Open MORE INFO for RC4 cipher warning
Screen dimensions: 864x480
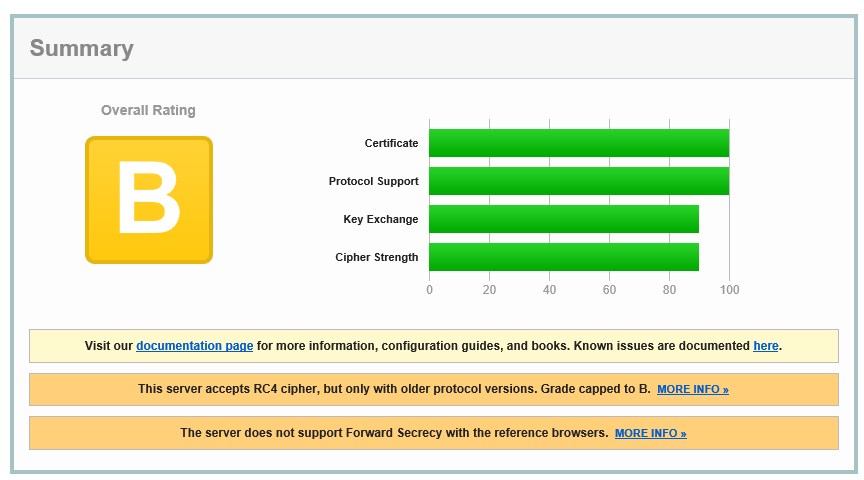(x=692, y=389)
